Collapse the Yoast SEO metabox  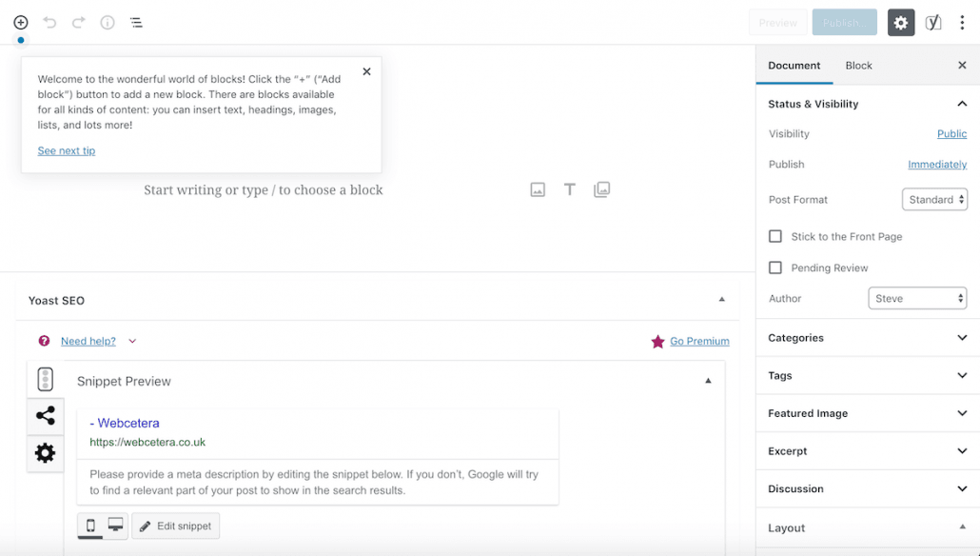722,300
